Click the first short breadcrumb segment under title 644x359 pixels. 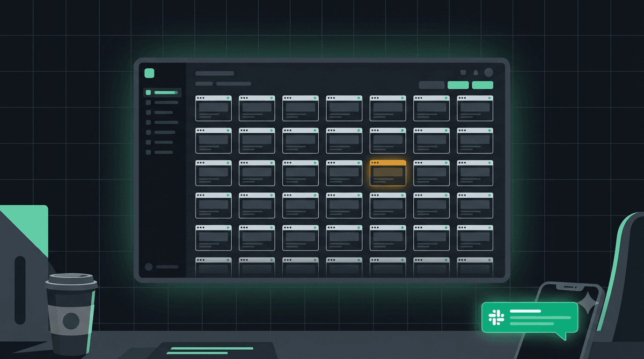coord(204,84)
